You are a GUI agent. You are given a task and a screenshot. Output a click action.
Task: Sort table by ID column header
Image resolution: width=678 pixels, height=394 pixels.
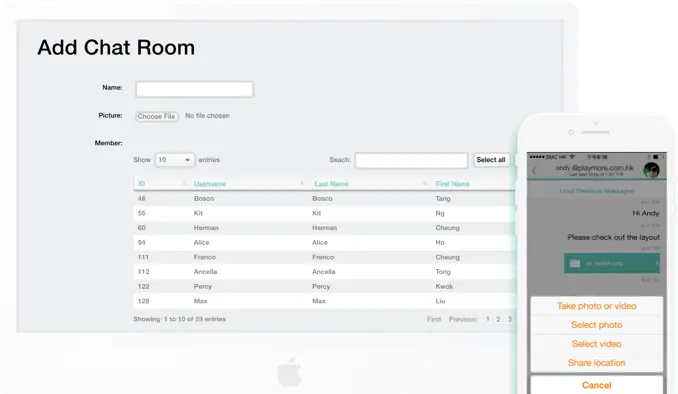point(141,184)
